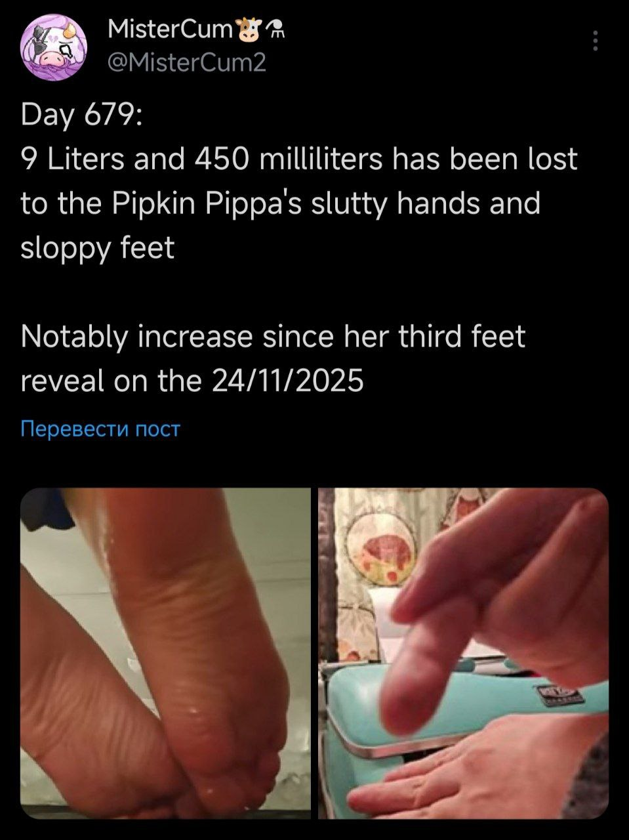
Task: Tap the word 'Notably' in the post
Action: coord(73,337)
